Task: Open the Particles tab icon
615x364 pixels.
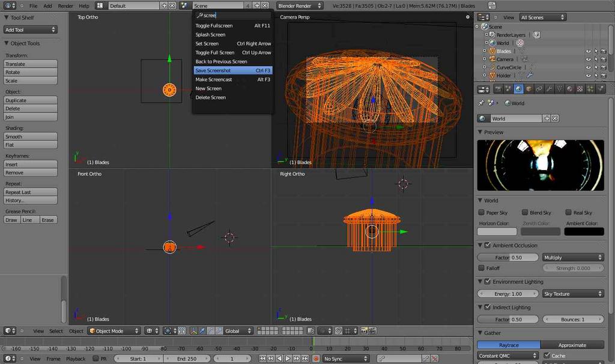Action: click(x=590, y=89)
